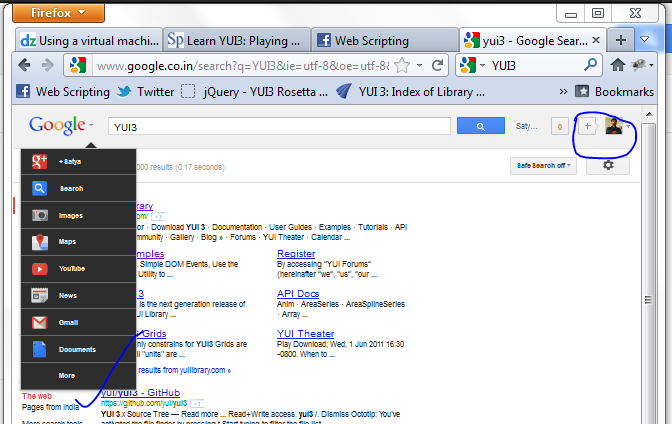Open 'YUI 3: Index of Library' bookmark
This screenshot has width=672, height=424.
click(411, 92)
